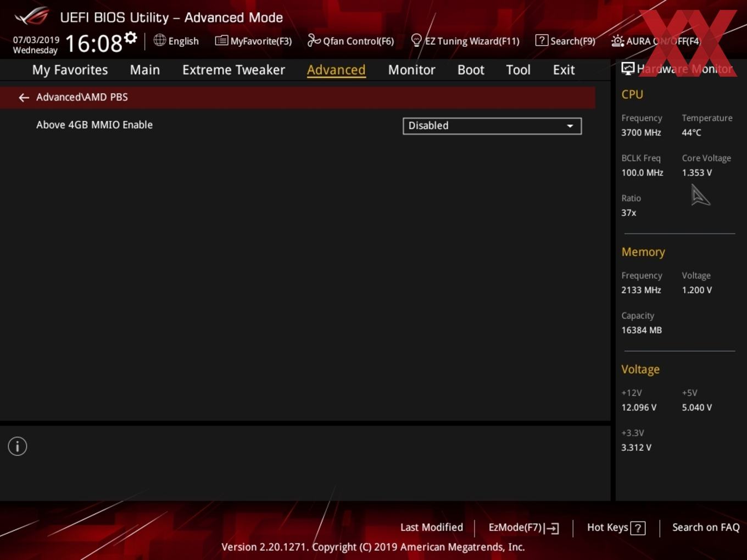747x560 pixels.
Task: Click the globe language icon
Action: 159,40
